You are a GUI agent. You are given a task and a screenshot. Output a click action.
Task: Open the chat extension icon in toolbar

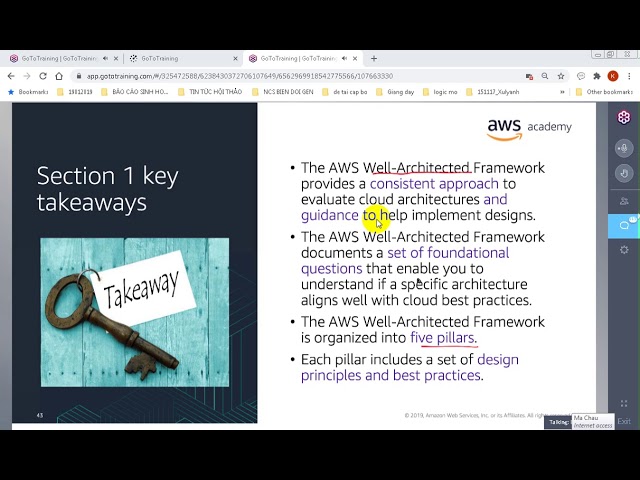tap(581, 76)
